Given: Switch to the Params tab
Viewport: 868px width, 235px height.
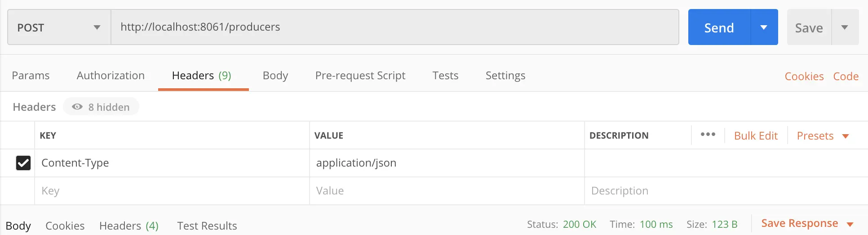Looking at the screenshot, I should point(31,76).
